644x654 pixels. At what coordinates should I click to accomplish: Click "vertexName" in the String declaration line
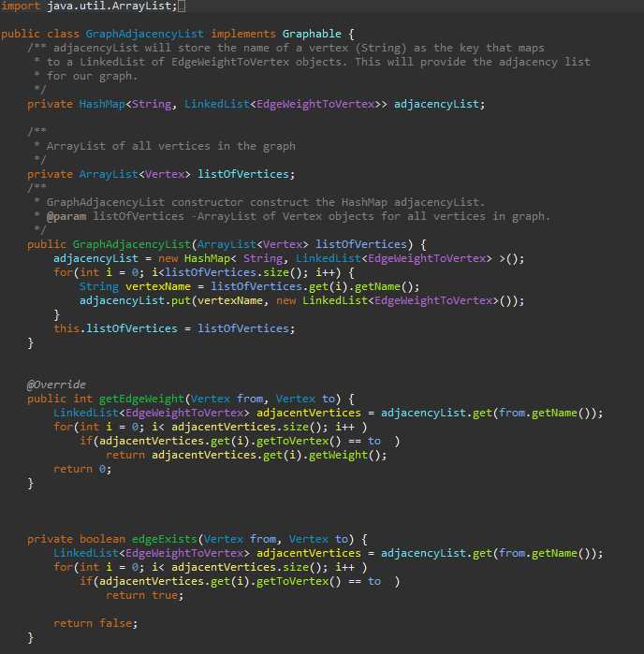(x=158, y=286)
